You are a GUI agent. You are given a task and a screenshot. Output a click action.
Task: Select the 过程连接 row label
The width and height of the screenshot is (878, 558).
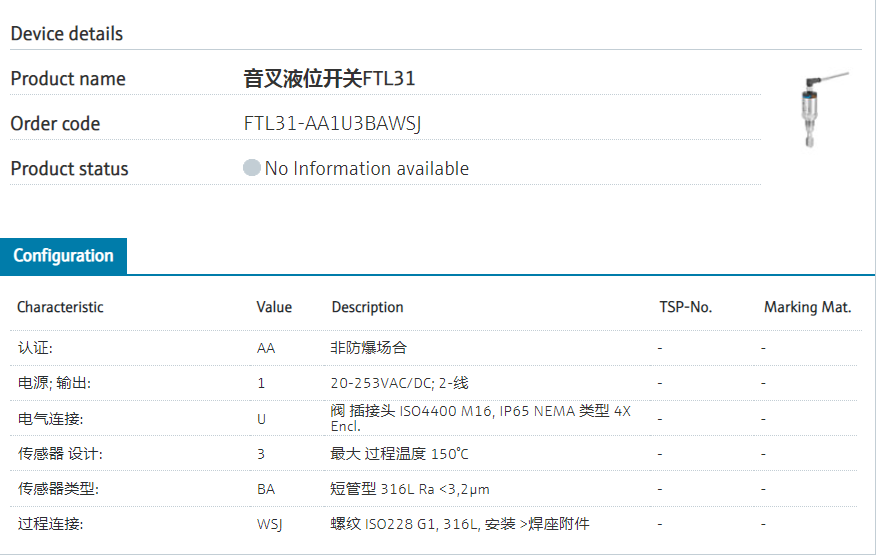coord(48,524)
